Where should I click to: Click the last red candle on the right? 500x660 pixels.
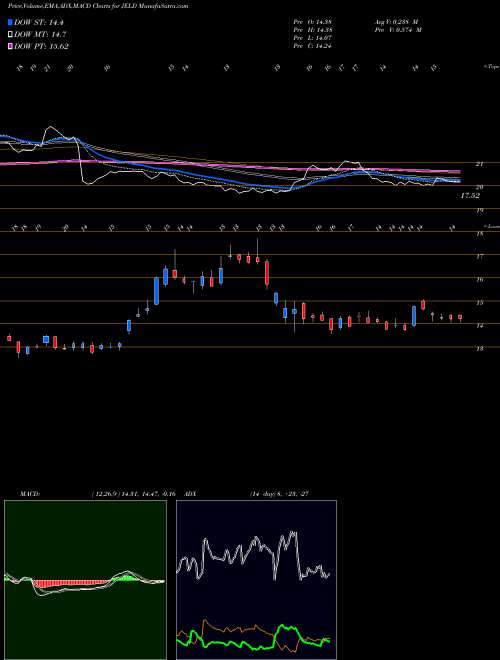coord(460,317)
